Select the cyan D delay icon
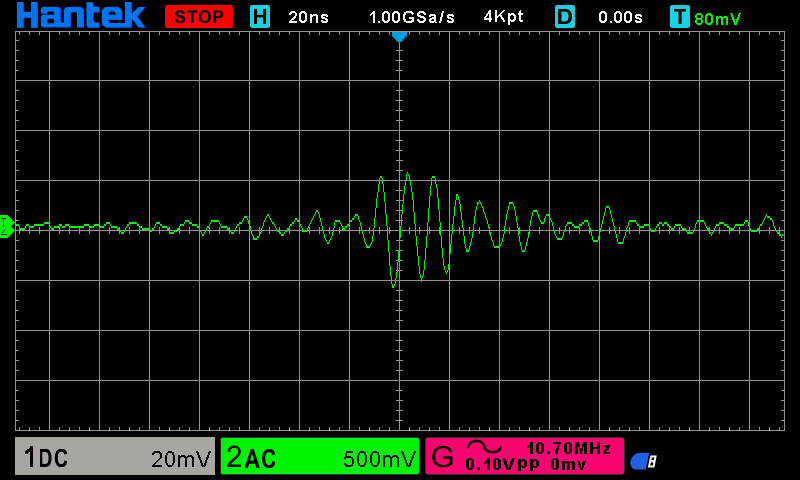The width and height of the screenshot is (800, 480). point(565,17)
